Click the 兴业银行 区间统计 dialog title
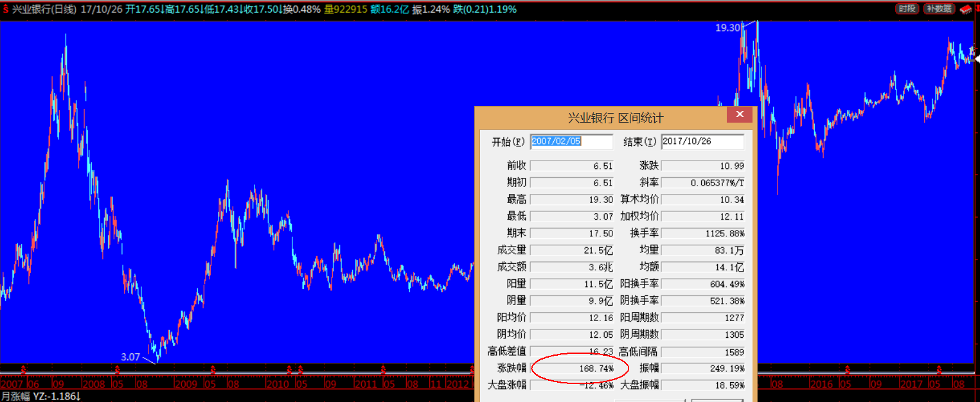This screenshot has height=402, width=980. coord(616,118)
